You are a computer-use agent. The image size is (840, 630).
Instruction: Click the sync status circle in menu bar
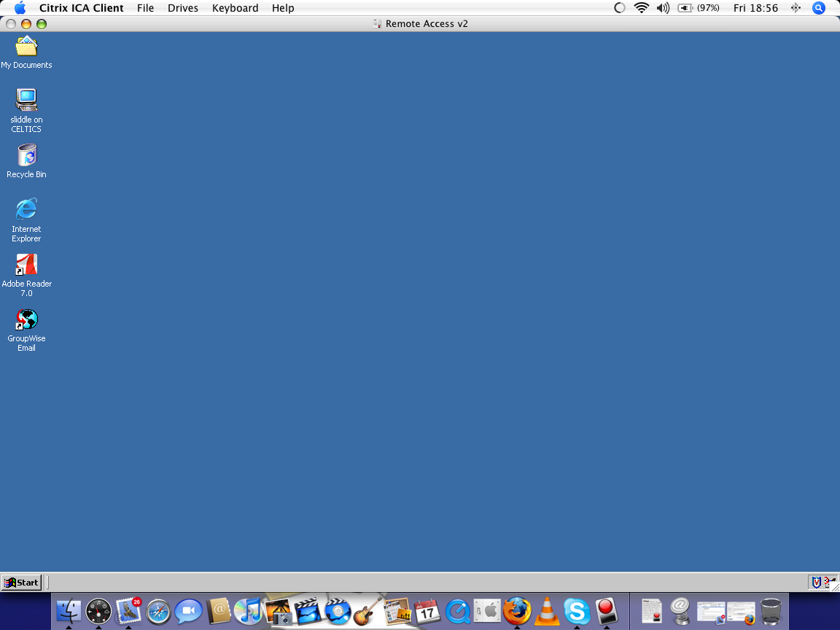click(619, 8)
